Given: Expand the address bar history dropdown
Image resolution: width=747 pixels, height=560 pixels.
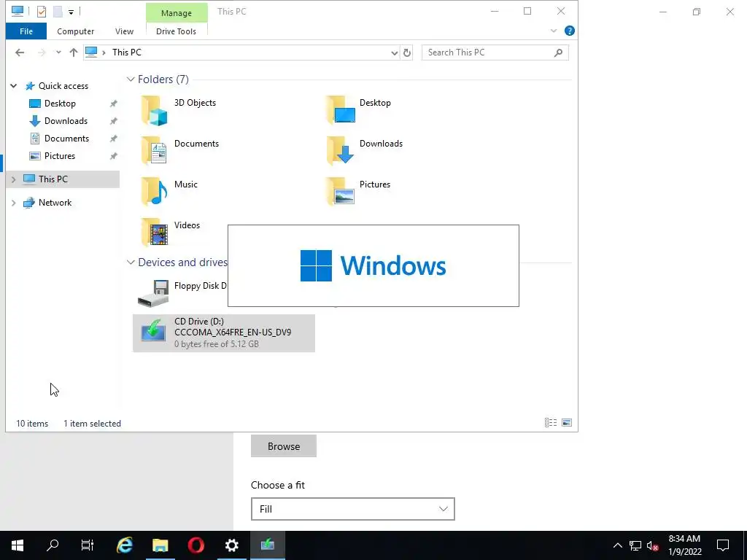Looking at the screenshot, I should (x=395, y=52).
